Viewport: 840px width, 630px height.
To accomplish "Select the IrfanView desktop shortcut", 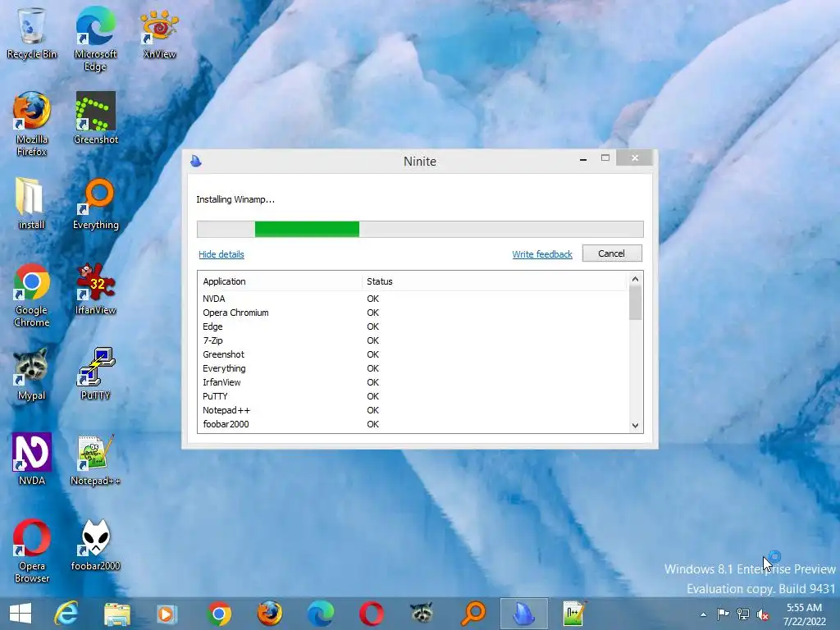I will point(95,288).
